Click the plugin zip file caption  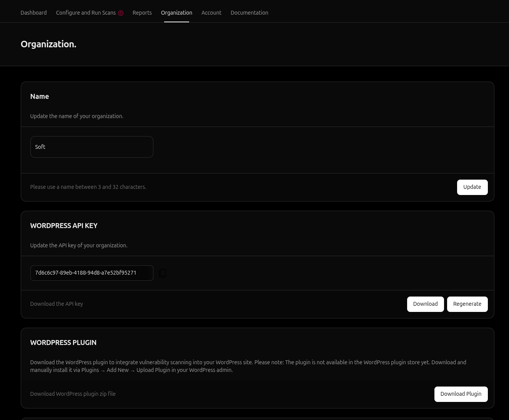[x=73, y=394]
